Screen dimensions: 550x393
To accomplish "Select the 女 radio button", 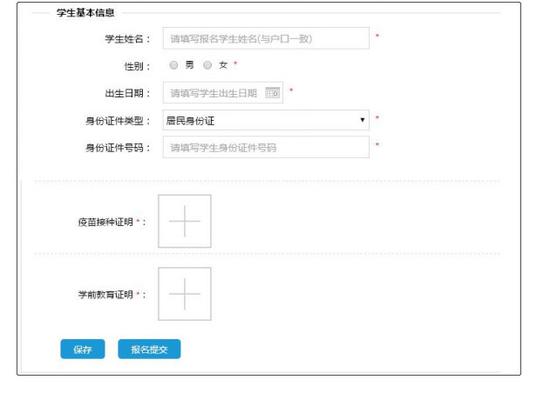I will (x=207, y=65).
